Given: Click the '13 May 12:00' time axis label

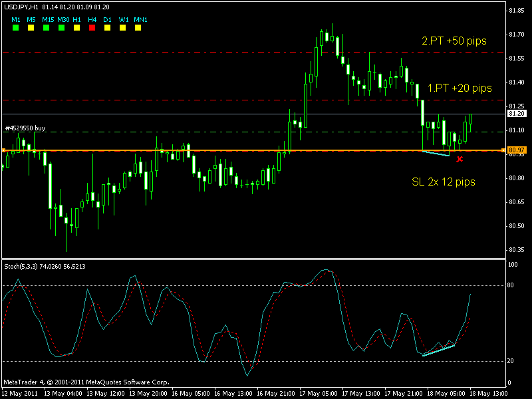Looking at the screenshot, I should click(106, 394).
